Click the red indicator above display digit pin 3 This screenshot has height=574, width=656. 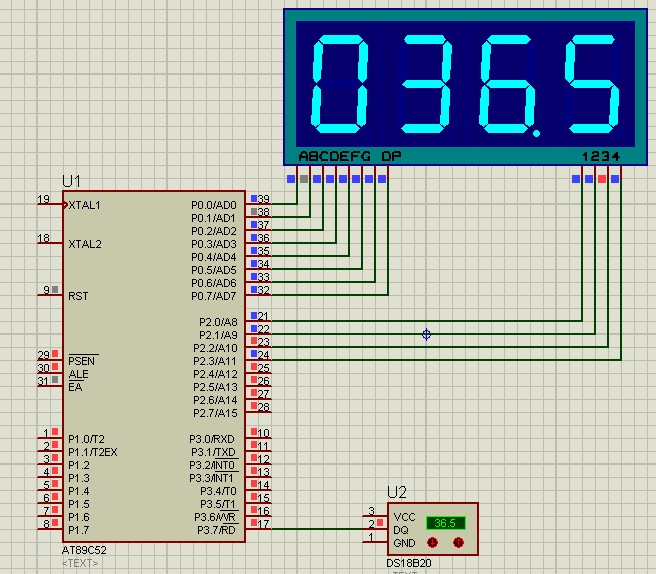click(602, 179)
